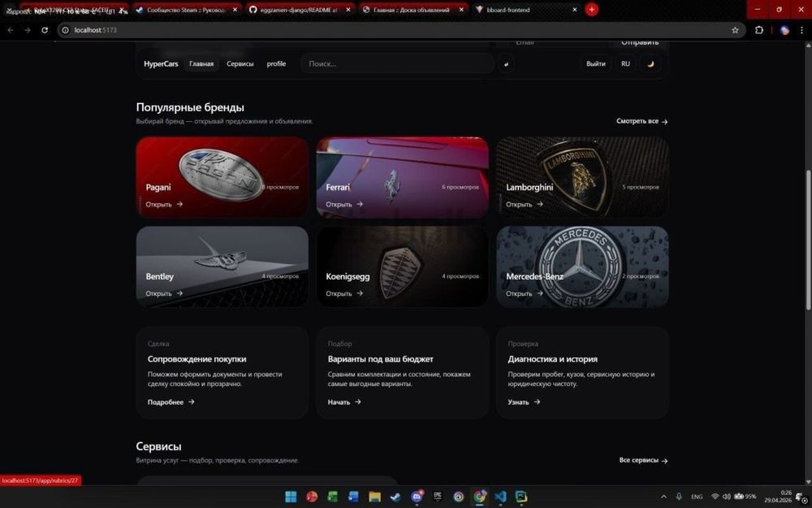Reload the page with the refresh icon
812x508 pixels.
[x=45, y=30]
